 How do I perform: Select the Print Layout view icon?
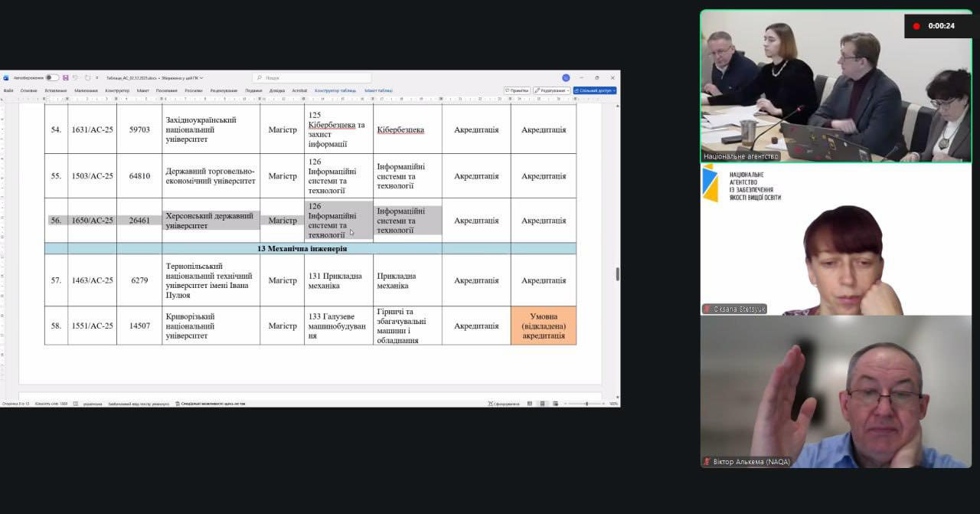coord(542,403)
